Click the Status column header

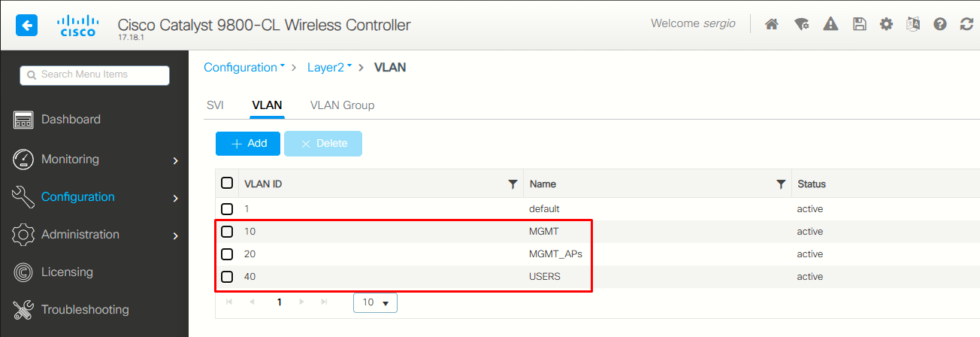[812, 184]
